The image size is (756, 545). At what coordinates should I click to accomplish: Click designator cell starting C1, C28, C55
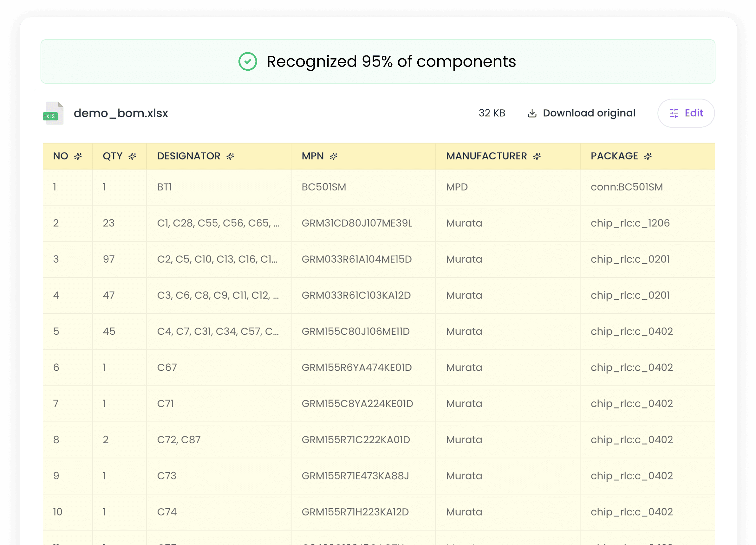pos(219,223)
